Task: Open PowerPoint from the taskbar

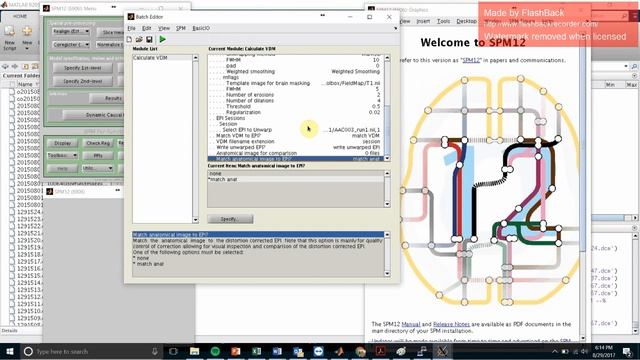Action: coord(236,351)
